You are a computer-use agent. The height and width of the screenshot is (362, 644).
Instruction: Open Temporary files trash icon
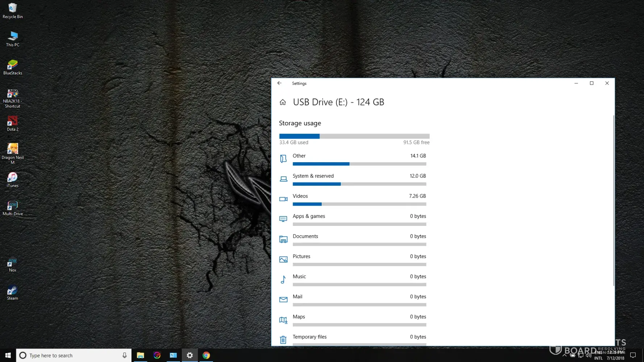point(283,340)
